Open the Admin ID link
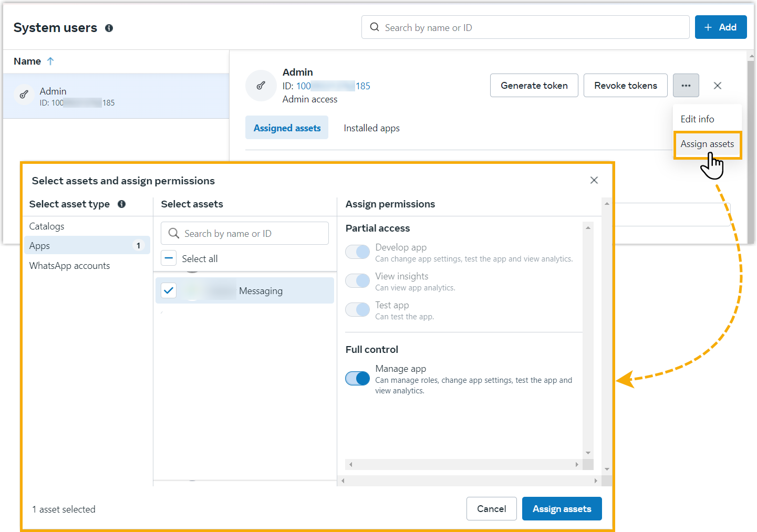The width and height of the screenshot is (757, 532). click(333, 86)
